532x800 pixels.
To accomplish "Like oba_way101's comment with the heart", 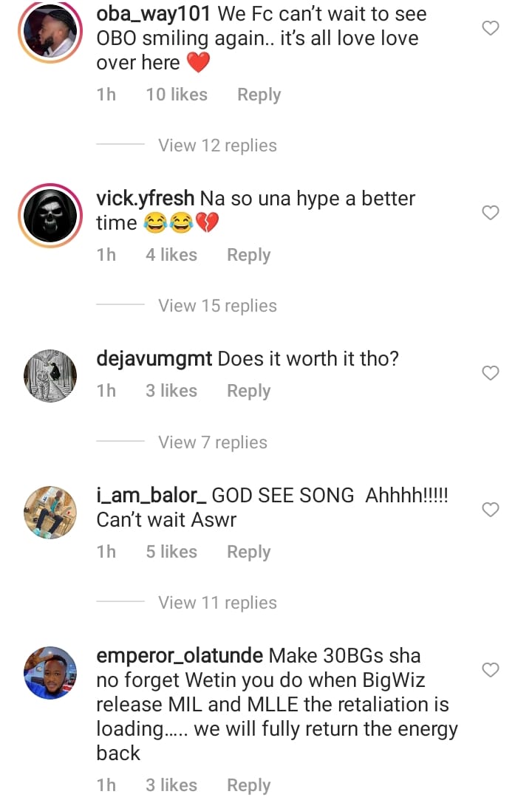I will coord(491,29).
